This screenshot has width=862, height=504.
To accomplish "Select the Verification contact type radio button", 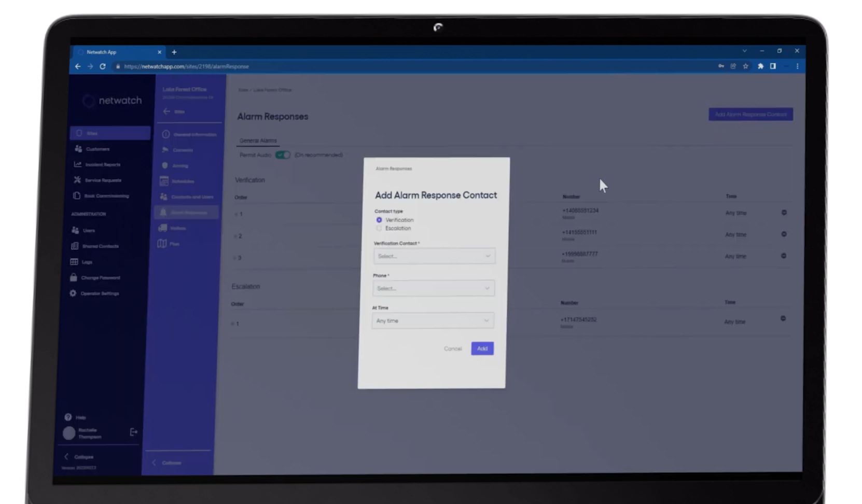I will tap(379, 219).
